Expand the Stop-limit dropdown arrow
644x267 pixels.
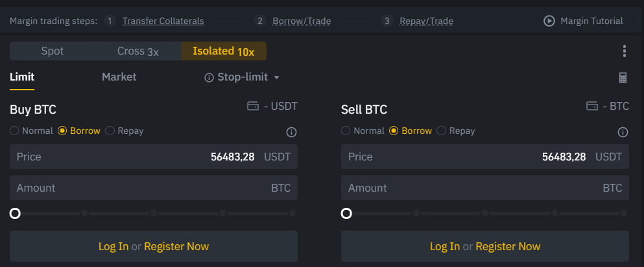(x=277, y=78)
